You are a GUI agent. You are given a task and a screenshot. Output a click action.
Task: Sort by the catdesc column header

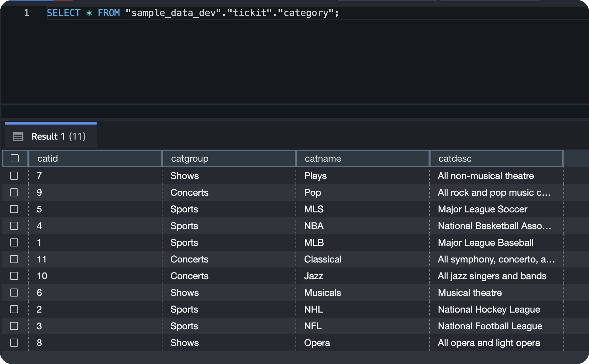click(496, 158)
